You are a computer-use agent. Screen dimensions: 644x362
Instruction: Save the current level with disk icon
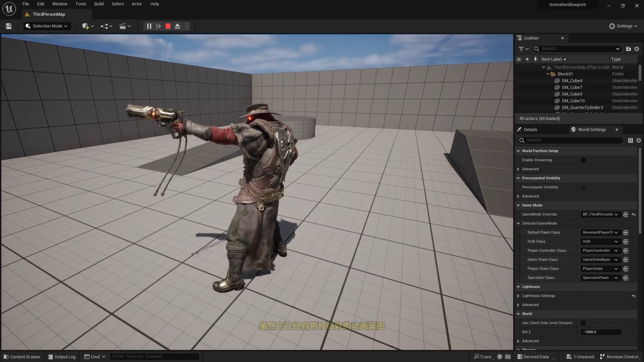tap(9, 26)
